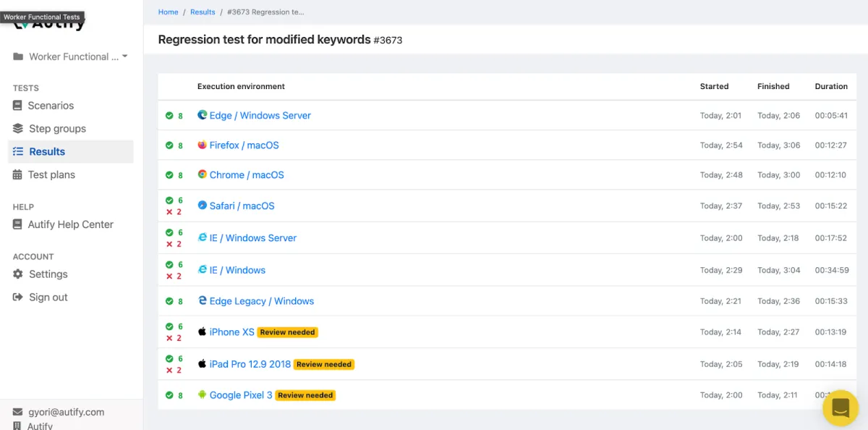Click the Execution environment column header

241,86
